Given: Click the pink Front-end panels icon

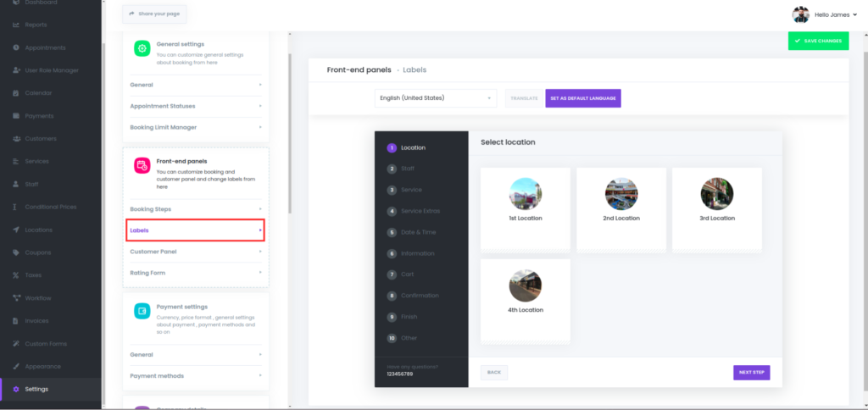Looking at the screenshot, I should [x=142, y=165].
